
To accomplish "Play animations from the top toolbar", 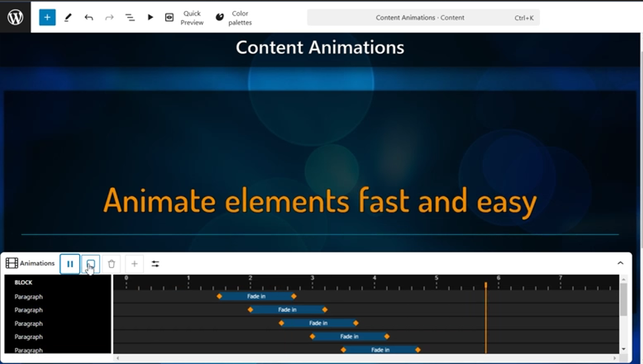I will point(150,17).
